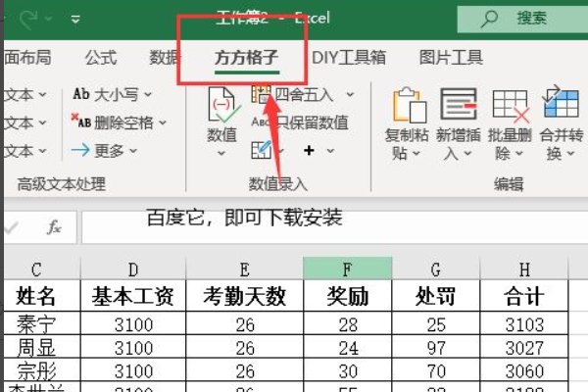Expand the 四舍五入 dropdown arrow
The width and height of the screenshot is (588, 392).
(x=350, y=94)
